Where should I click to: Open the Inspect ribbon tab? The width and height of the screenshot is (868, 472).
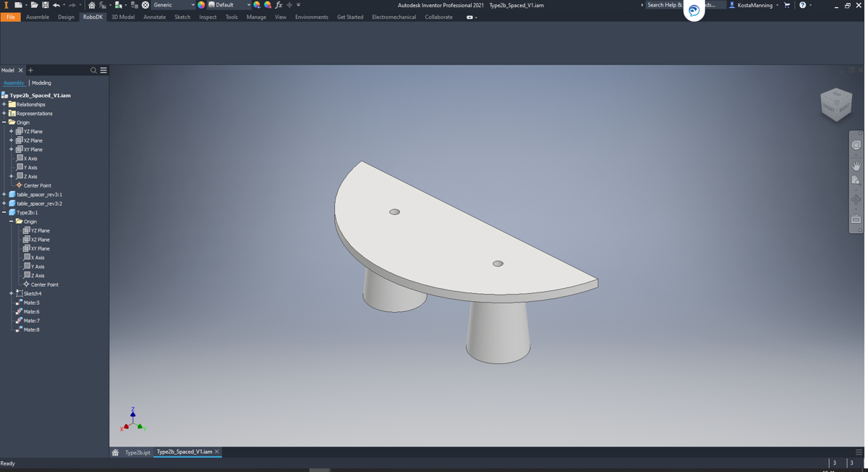pos(208,17)
